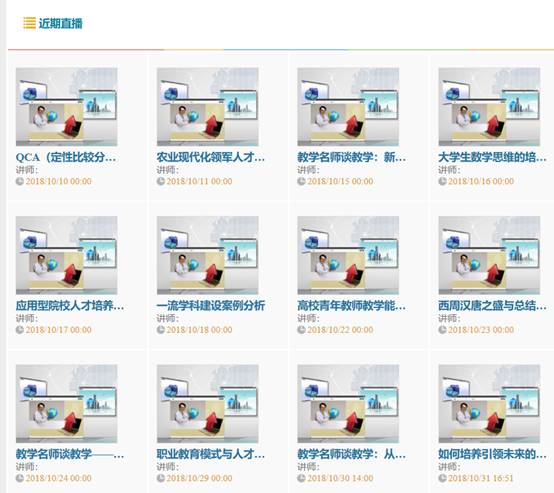
Task: Select the date text 2018/10/15 00:00
Action: (340, 181)
